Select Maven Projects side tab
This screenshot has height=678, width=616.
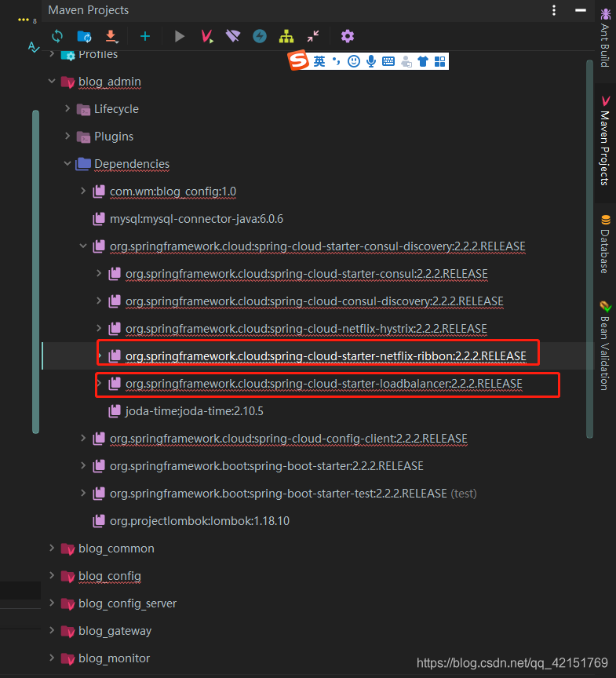605,142
